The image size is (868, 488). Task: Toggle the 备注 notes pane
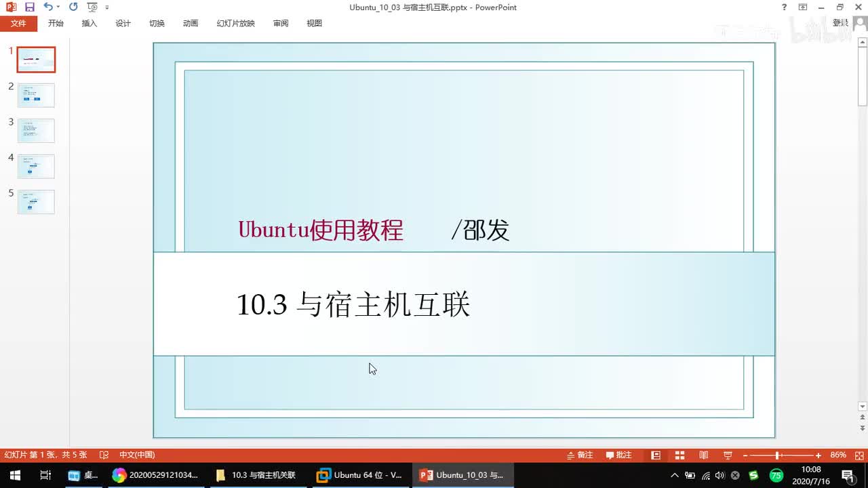(x=580, y=455)
